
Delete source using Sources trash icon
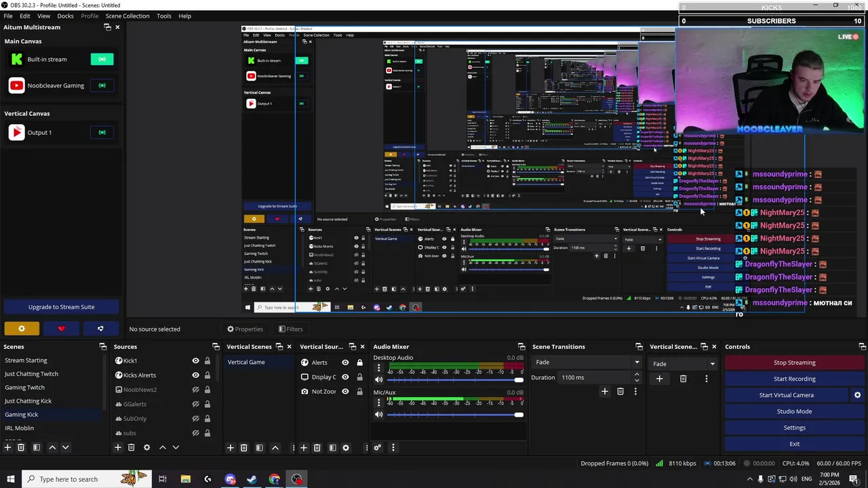tap(131, 447)
